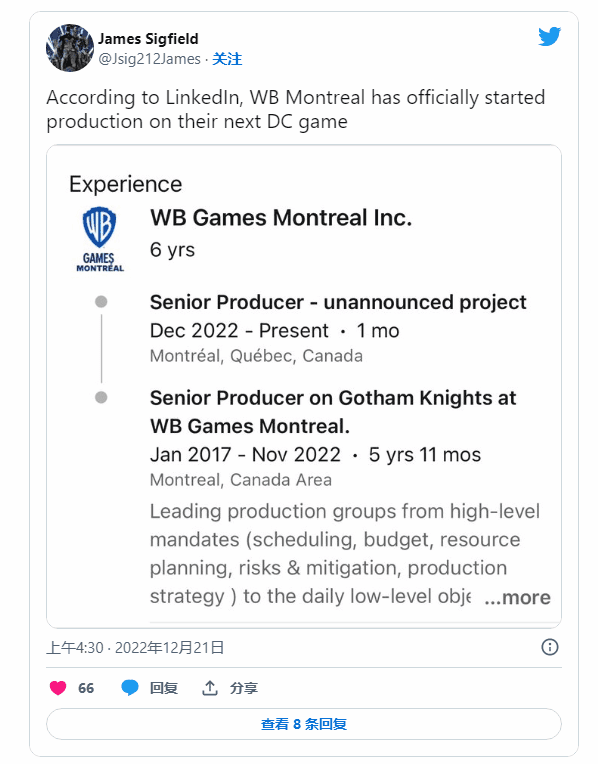Open James Sigfield's profile avatar
Screen dimensions: 598x764
[70, 48]
